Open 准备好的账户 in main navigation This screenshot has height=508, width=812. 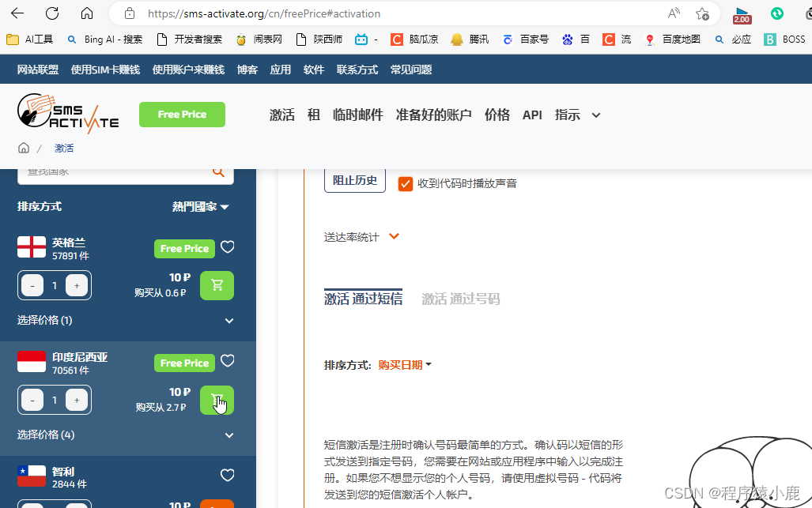[434, 115]
